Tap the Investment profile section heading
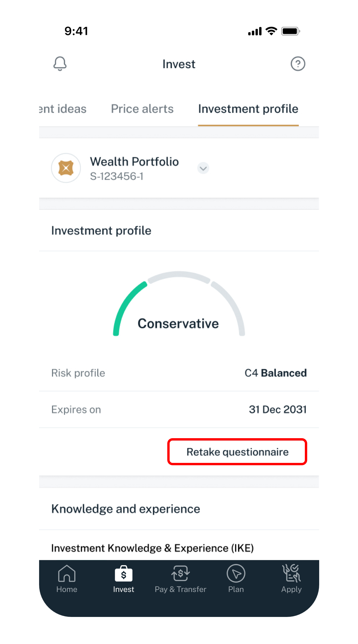Viewport: 358px width, 644px height. [101, 231]
